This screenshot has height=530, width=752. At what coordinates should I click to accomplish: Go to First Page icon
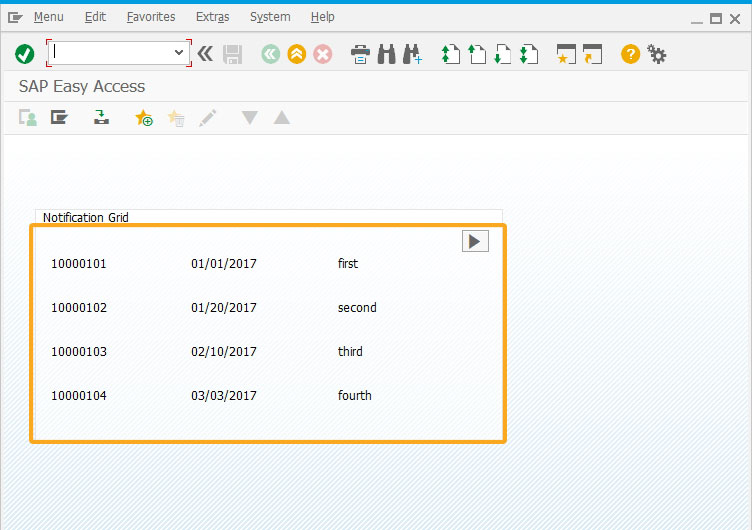point(451,54)
